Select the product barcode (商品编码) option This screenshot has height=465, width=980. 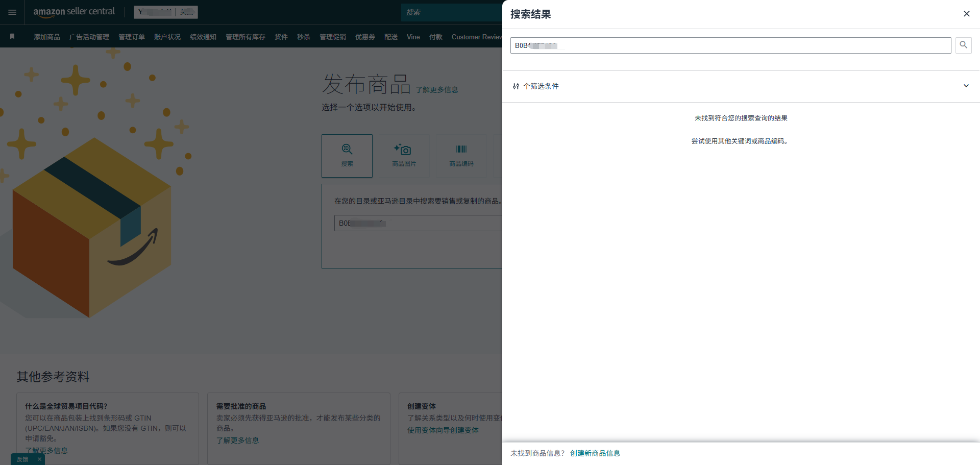pyautogui.click(x=461, y=156)
